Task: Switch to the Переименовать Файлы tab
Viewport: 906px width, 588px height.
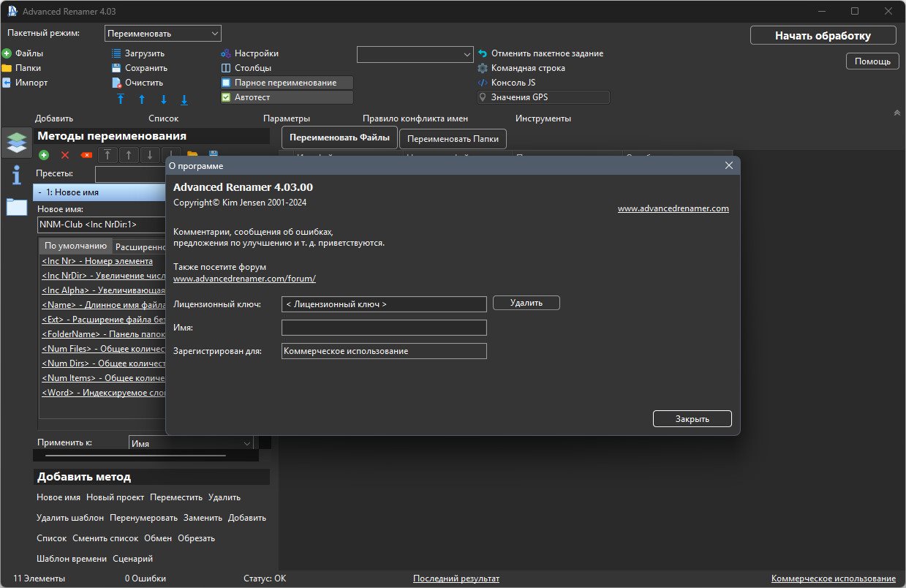Action: click(x=339, y=137)
